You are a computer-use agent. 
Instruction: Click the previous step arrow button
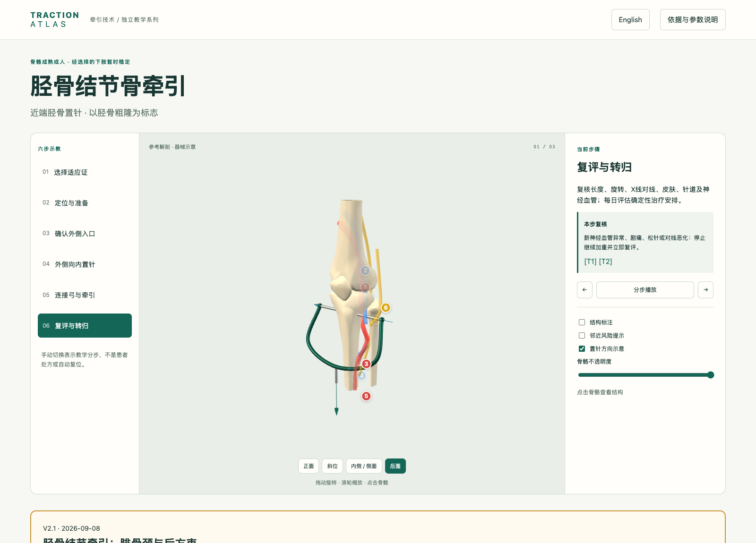(x=584, y=290)
